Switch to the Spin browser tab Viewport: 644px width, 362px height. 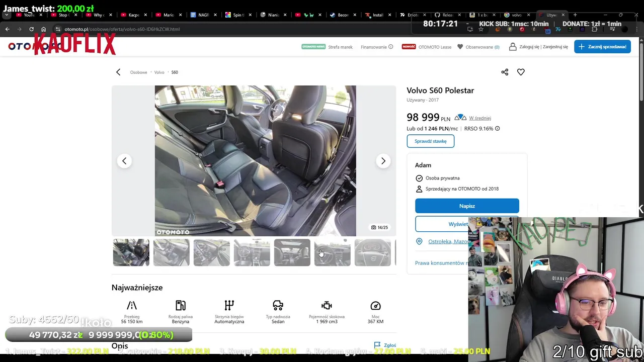tap(239, 15)
